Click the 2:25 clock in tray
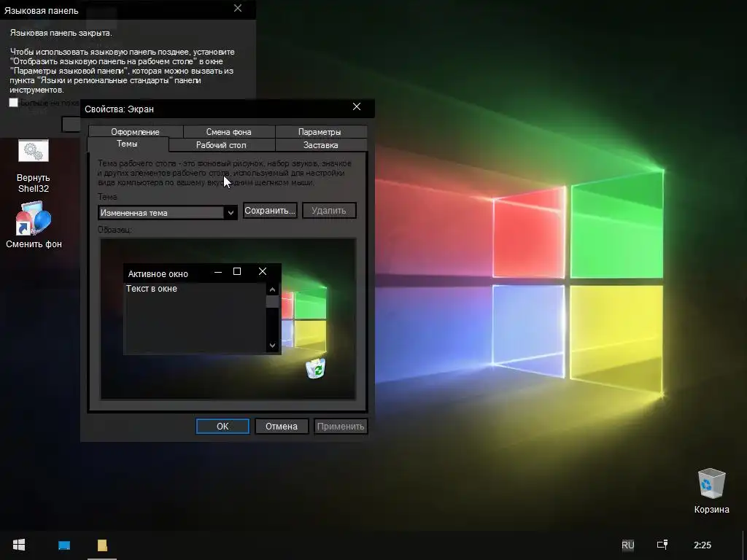Screen dimensions: 747x560 pos(703,545)
